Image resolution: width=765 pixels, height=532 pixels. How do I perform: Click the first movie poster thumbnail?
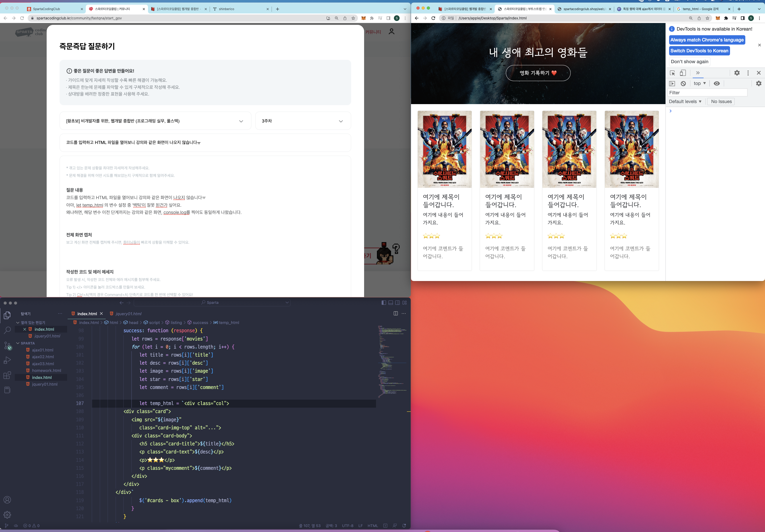[x=444, y=149]
